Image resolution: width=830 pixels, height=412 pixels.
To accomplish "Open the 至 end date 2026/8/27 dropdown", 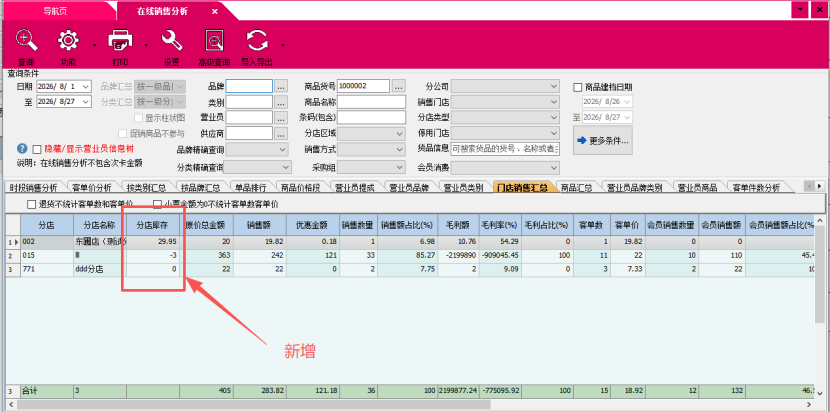I will point(86,102).
